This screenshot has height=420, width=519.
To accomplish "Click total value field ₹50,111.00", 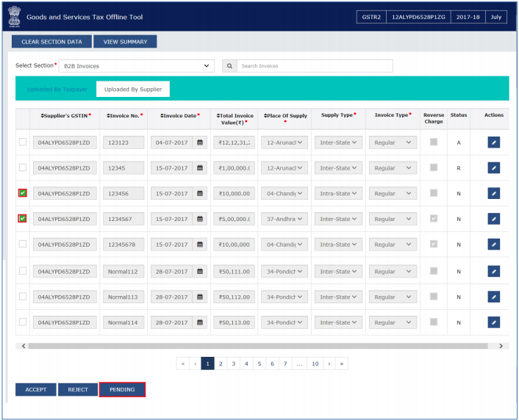I will click(x=234, y=272).
